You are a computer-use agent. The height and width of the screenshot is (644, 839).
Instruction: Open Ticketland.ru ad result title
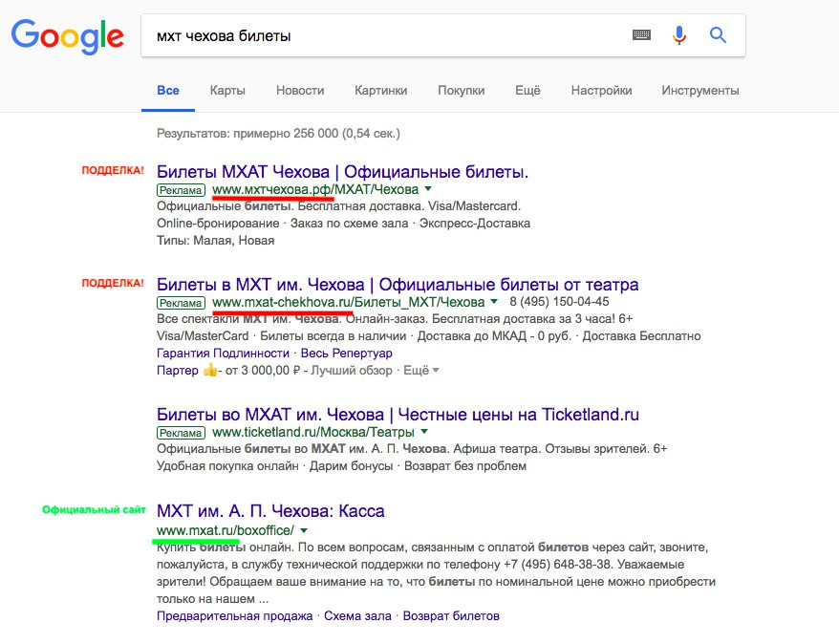click(398, 415)
